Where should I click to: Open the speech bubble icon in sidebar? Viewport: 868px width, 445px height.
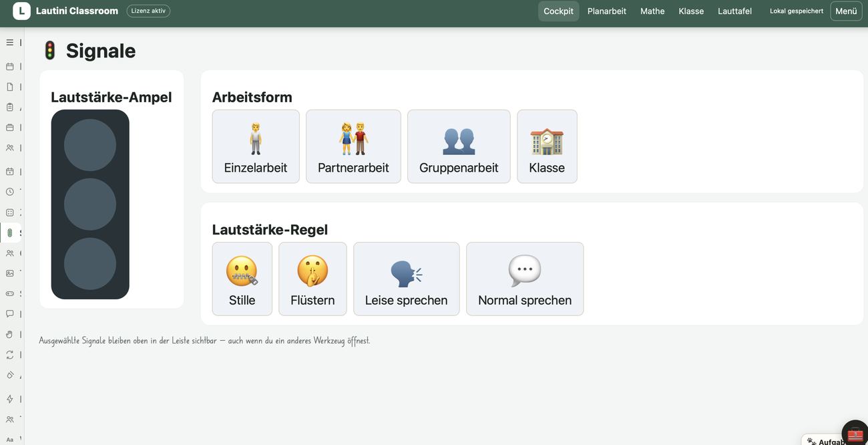coord(9,313)
